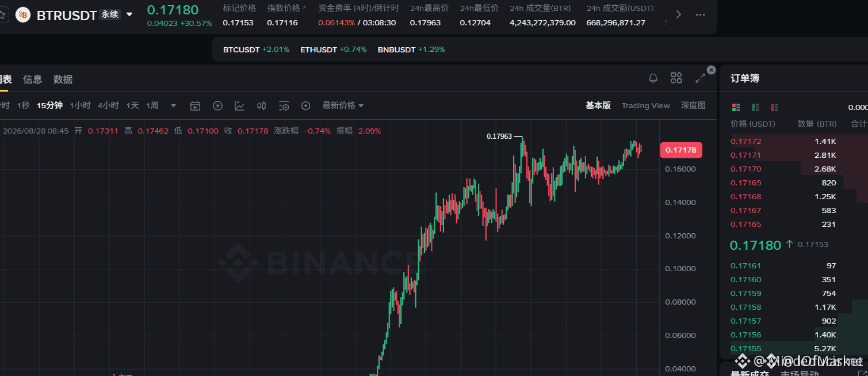Screen dimensions: 868x376
Task: Select BTCUSDT in the ticker strip
Action: point(256,50)
